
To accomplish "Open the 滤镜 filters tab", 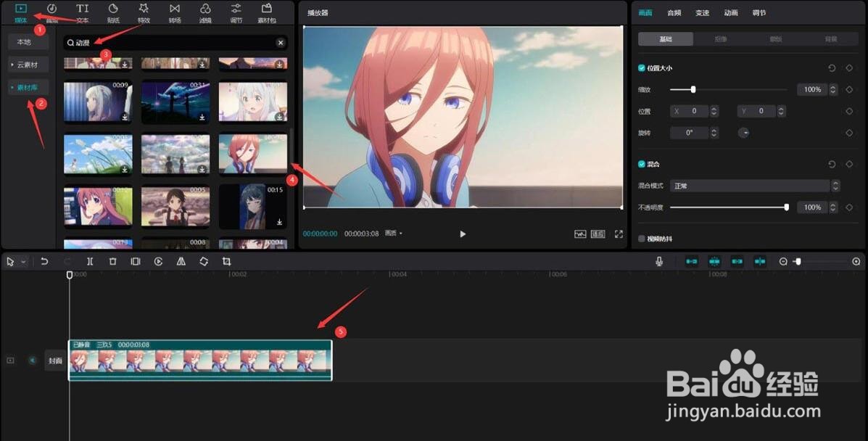I will tap(205, 13).
